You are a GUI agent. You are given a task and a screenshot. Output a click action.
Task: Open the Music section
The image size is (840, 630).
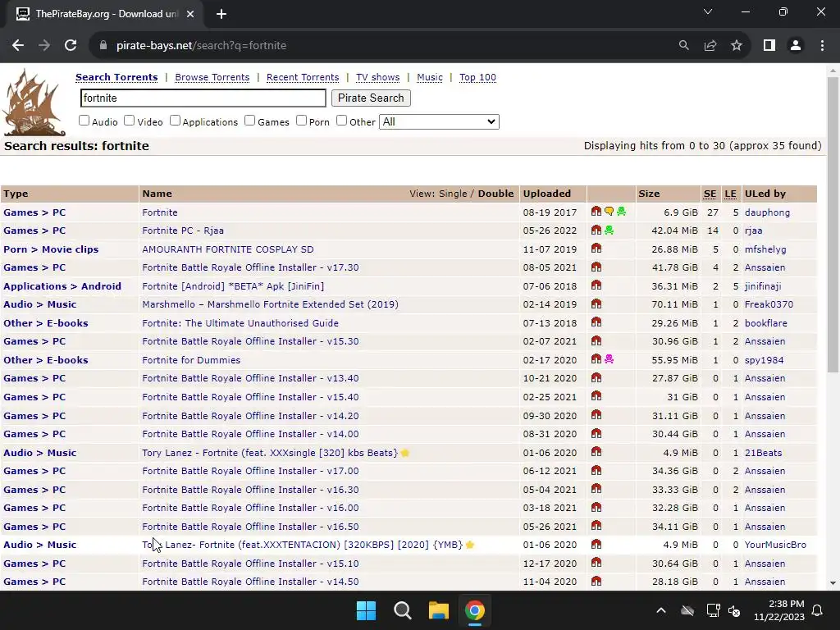click(x=430, y=77)
